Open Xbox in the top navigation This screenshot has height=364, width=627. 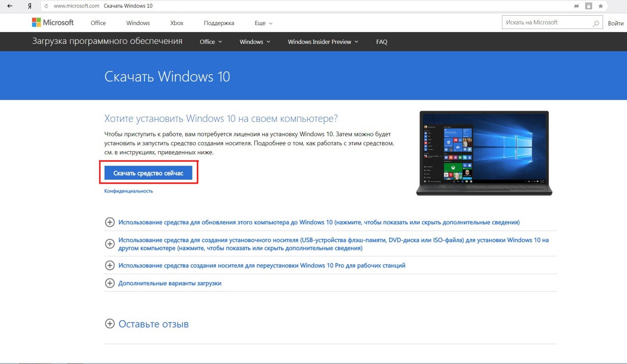point(177,23)
